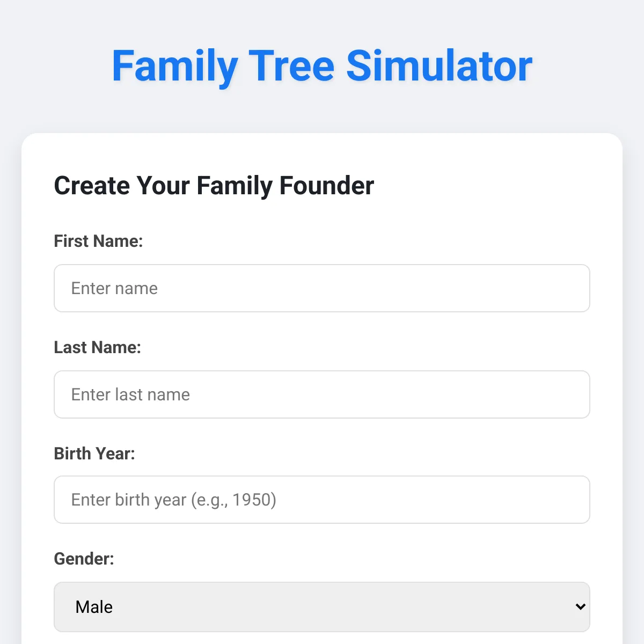Click the "Enter last name" placeholder field
Viewport: 644px width, 644px height.
click(x=322, y=394)
